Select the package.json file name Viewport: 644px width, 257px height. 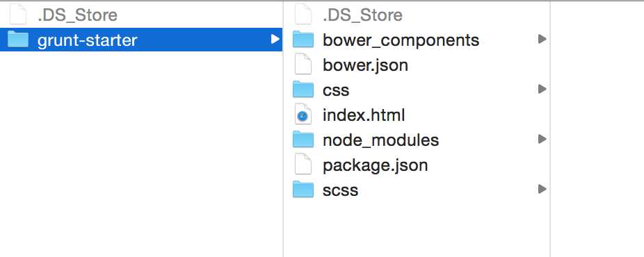(x=376, y=165)
